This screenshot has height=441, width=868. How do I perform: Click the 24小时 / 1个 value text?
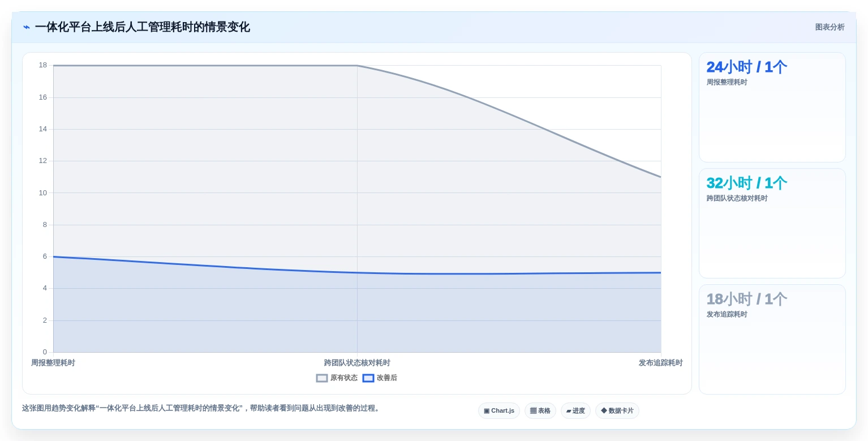click(x=746, y=67)
